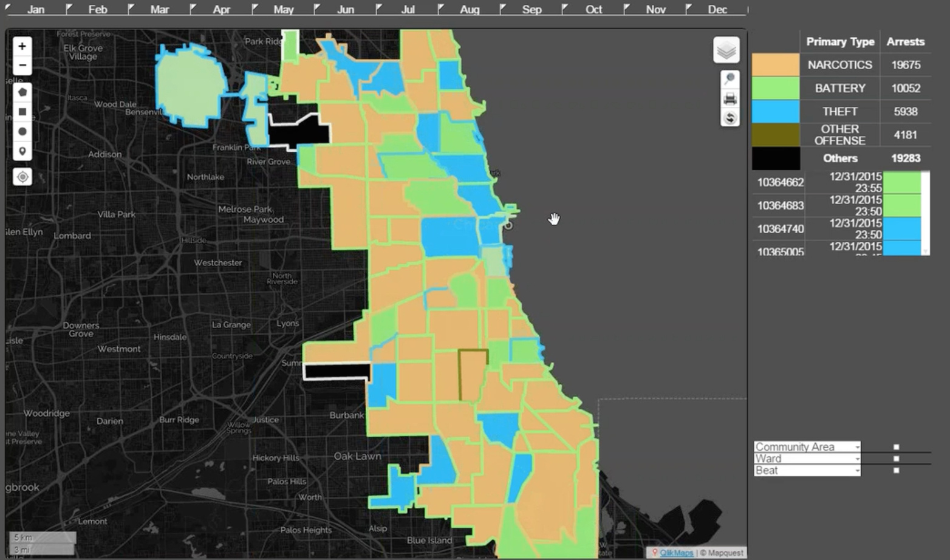Select the polygon drawing tool

[x=22, y=92]
